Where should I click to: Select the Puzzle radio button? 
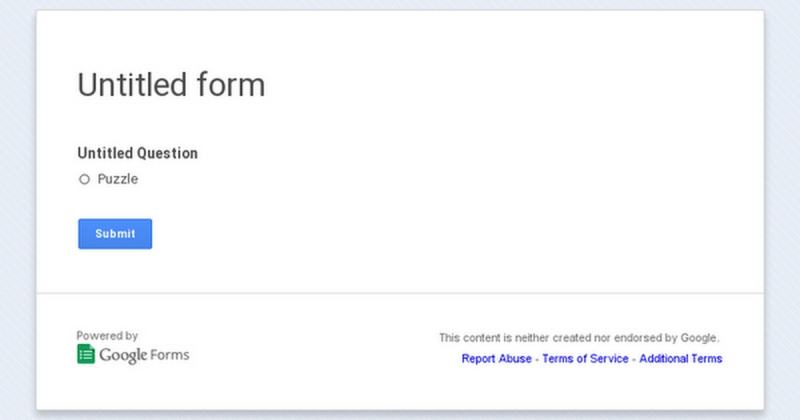pos(84,180)
